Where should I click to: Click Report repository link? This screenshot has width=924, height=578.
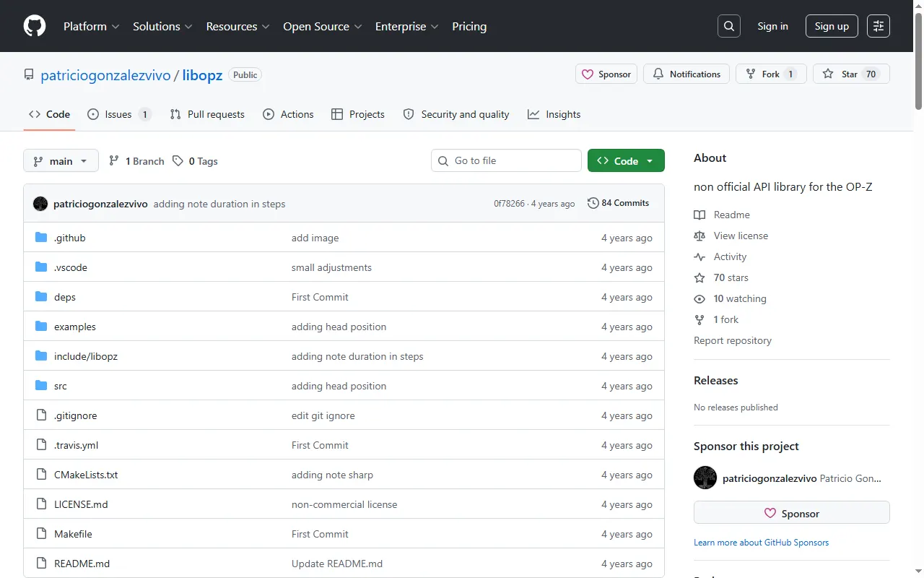(733, 340)
